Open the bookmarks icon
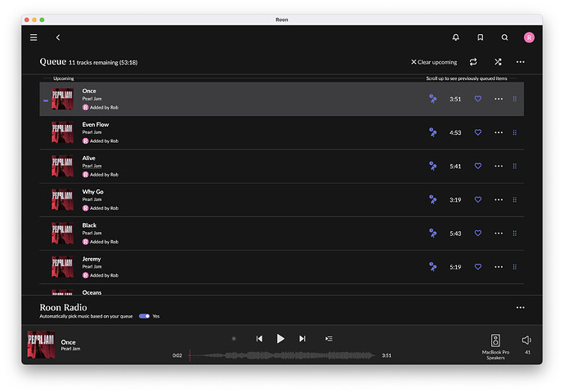 (x=480, y=38)
